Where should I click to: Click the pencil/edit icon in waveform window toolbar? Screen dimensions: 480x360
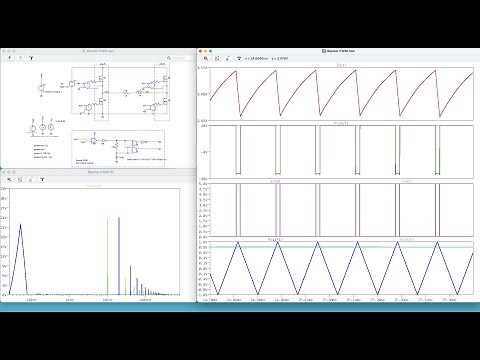click(228, 58)
